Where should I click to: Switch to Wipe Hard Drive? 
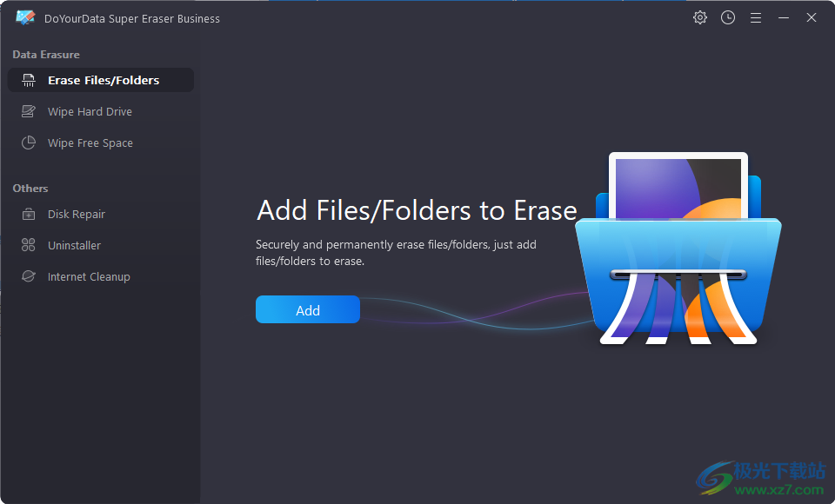coord(101,111)
